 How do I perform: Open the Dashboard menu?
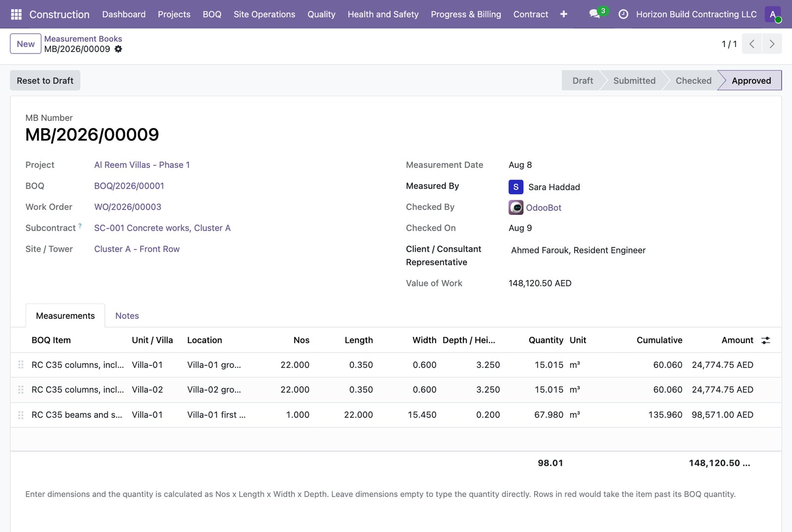click(x=124, y=14)
